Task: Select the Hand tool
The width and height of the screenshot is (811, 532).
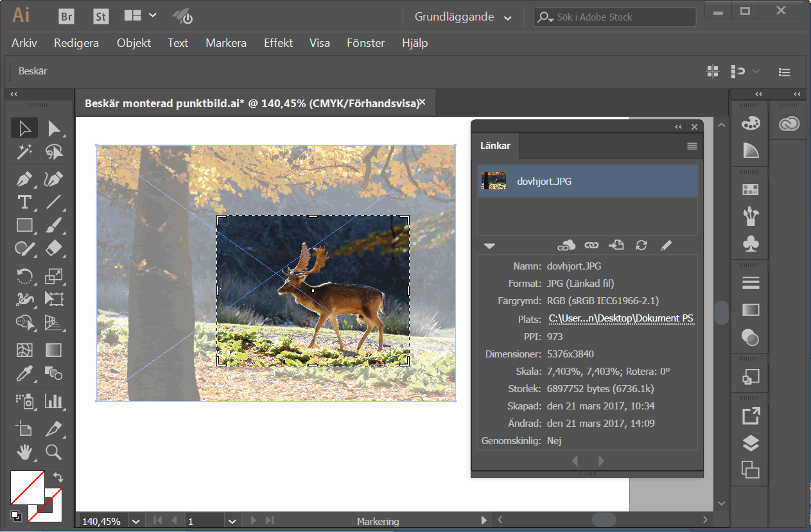Action: pos(24,452)
